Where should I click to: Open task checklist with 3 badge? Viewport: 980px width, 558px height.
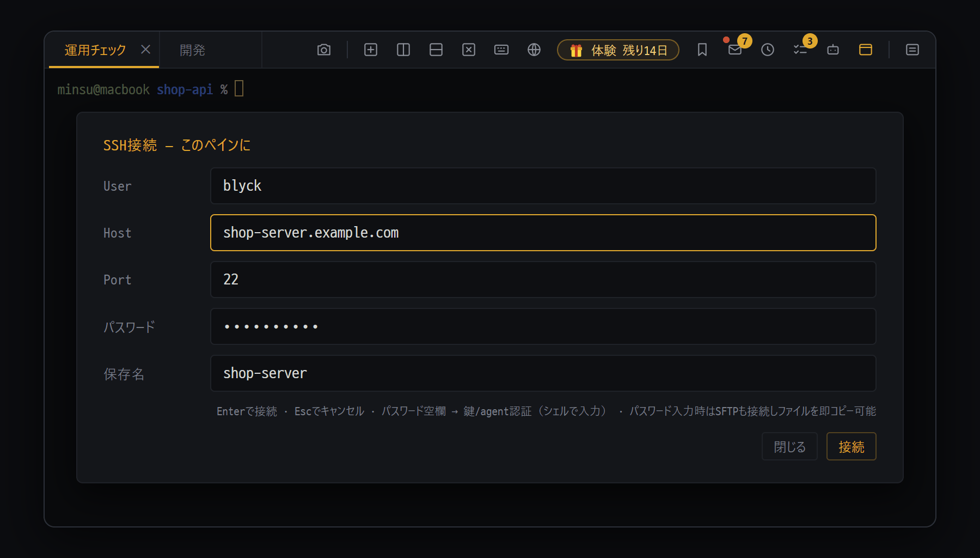coord(800,50)
